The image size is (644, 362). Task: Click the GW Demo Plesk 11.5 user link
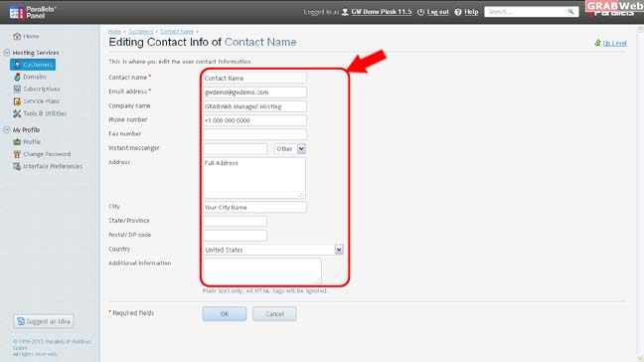tap(382, 12)
